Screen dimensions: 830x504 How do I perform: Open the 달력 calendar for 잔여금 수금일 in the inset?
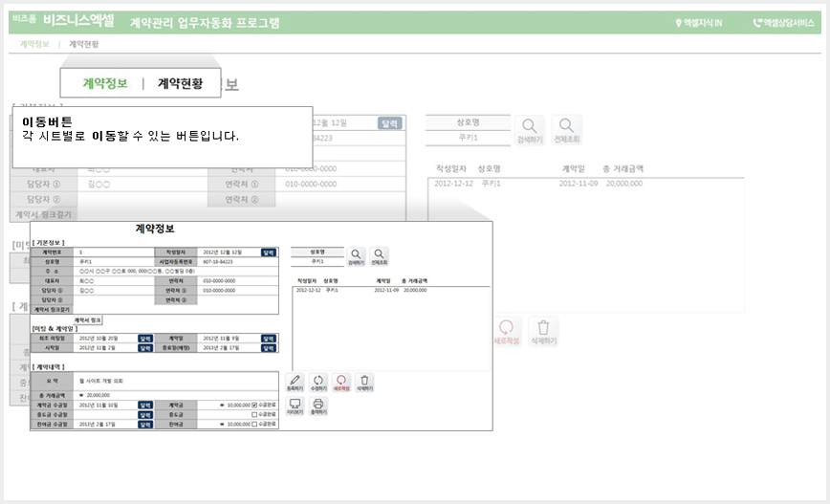point(145,424)
